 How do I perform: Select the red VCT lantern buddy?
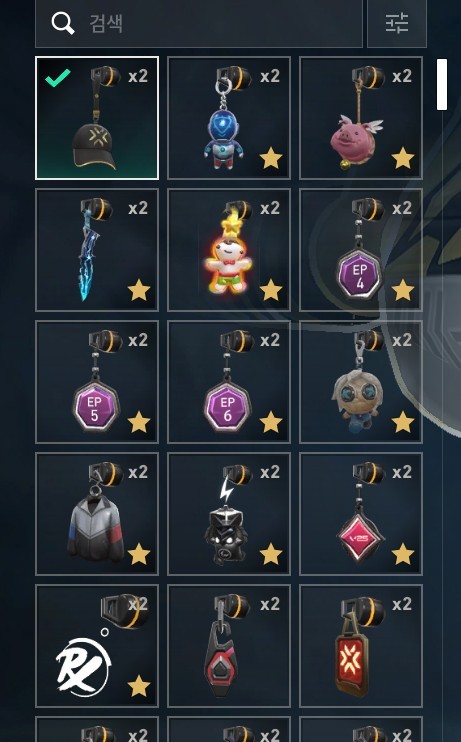[361, 646]
